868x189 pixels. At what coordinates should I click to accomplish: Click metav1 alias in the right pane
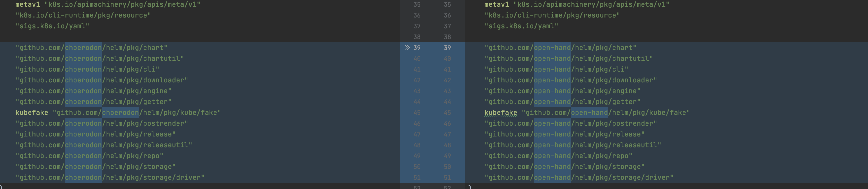tap(497, 4)
